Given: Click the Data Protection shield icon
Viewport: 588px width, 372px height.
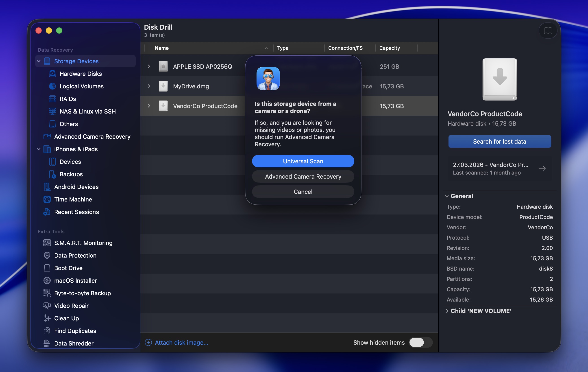Looking at the screenshot, I should tap(47, 256).
